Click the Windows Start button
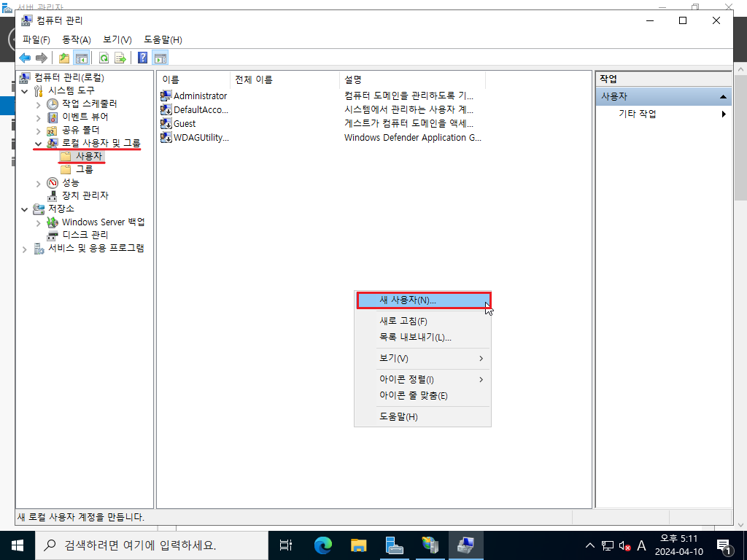The image size is (747, 560). click(18, 545)
